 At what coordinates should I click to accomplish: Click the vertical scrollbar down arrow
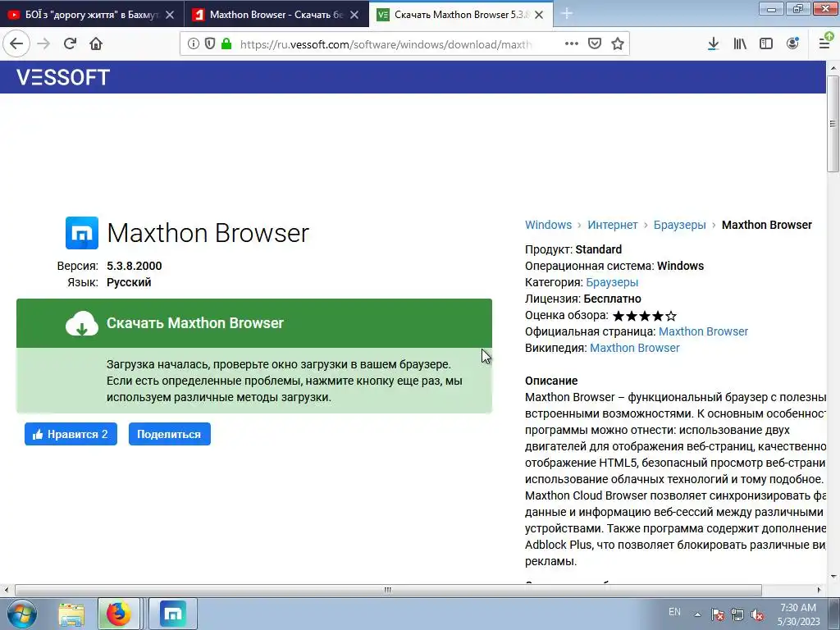point(833,577)
